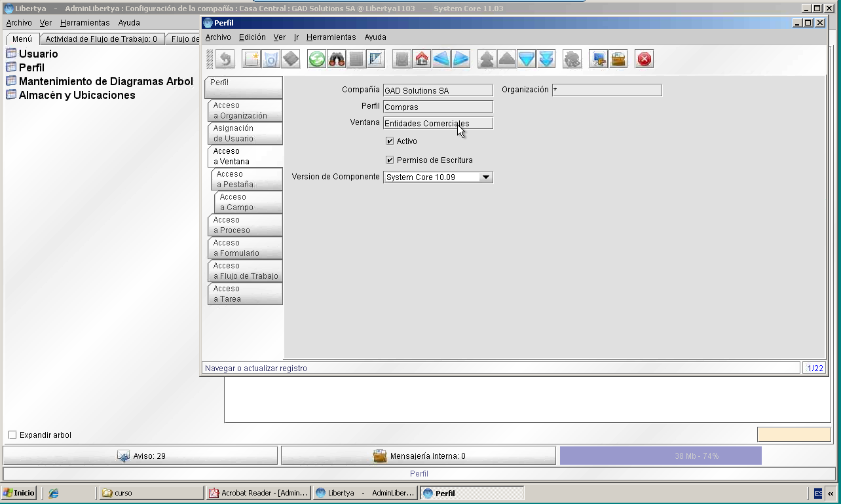Image resolution: width=841 pixels, height=504 pixels.
Task: Open Perfil in the menu tree
Action: 31,67
